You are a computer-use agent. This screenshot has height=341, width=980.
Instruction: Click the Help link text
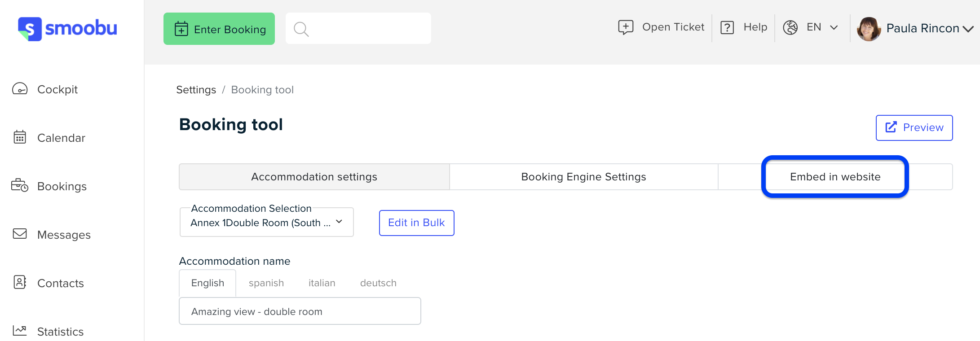click(x=755, y=27)
